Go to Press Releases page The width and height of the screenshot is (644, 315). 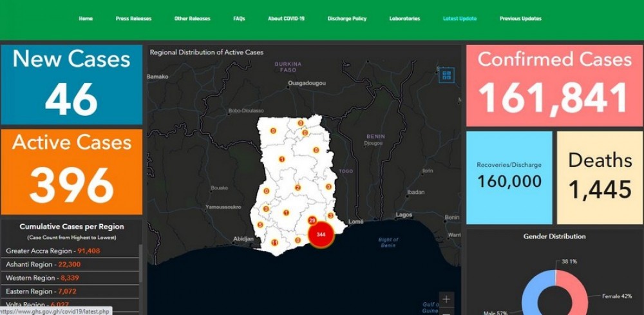133,19
